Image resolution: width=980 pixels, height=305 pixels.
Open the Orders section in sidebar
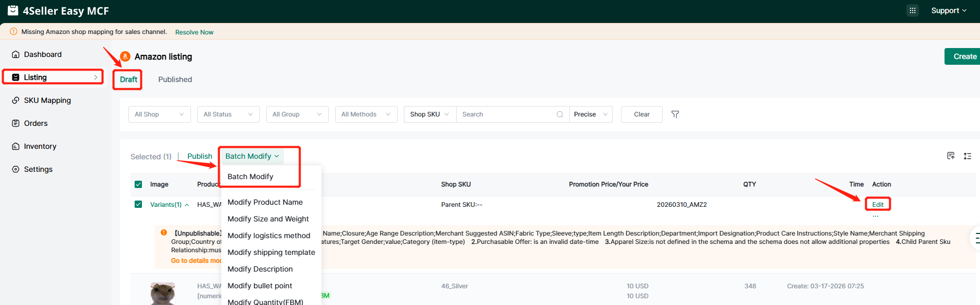pos(35,123)
